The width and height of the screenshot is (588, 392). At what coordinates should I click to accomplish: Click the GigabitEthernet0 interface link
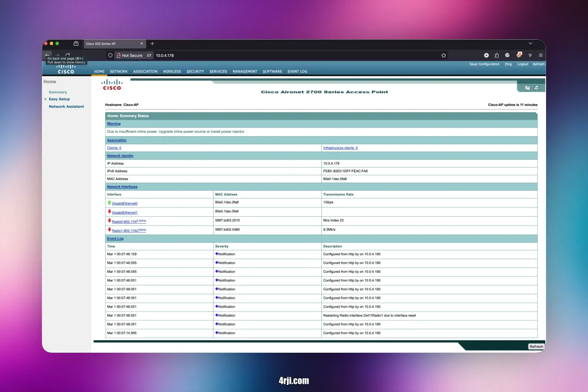tap(125, 204)
